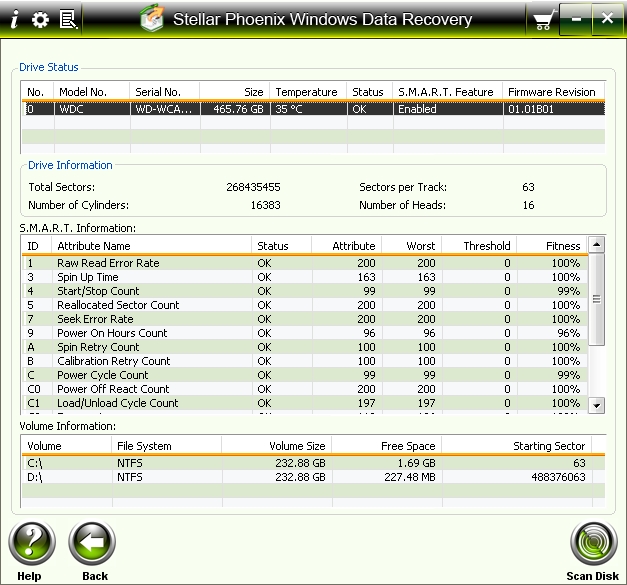Click the Threshold column header

tap(479, 246)
